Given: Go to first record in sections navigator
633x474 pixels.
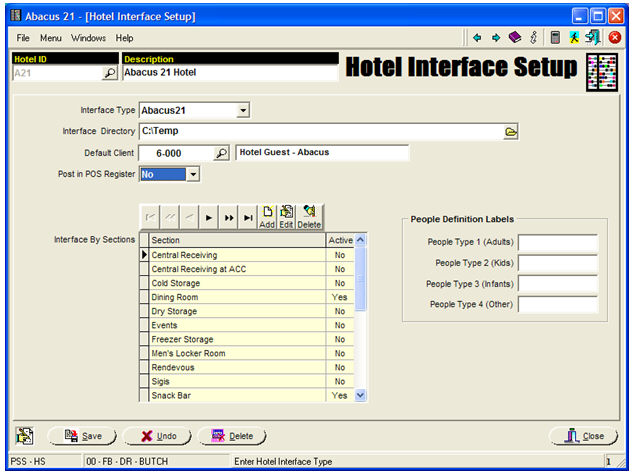Looking at the screenshot, I should click(150, 218).
